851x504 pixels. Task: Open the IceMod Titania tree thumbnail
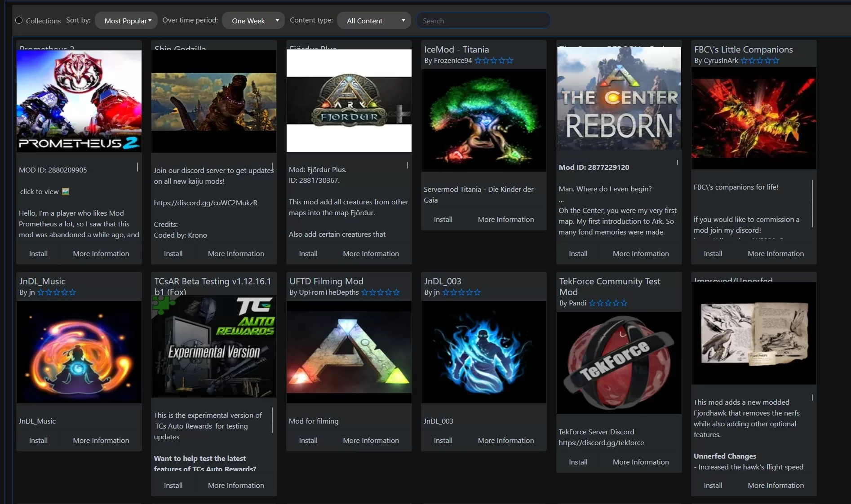point(484,120)
